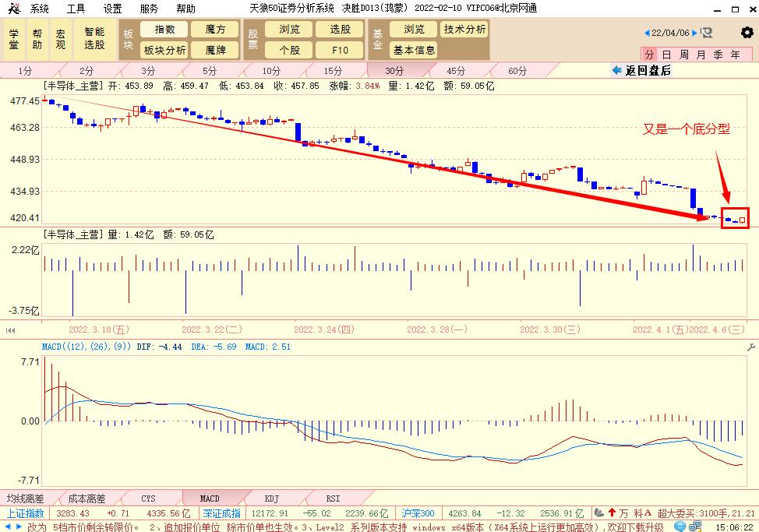759x532 pixels.
Task: Click the calendar refresh icon beside date
Action: tap(707, 33)
